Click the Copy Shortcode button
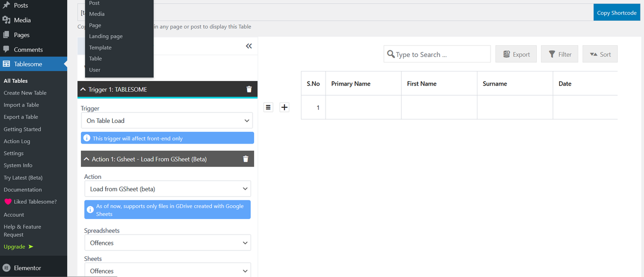This screenshot has width=644, height=277. (x=617, y=13)
